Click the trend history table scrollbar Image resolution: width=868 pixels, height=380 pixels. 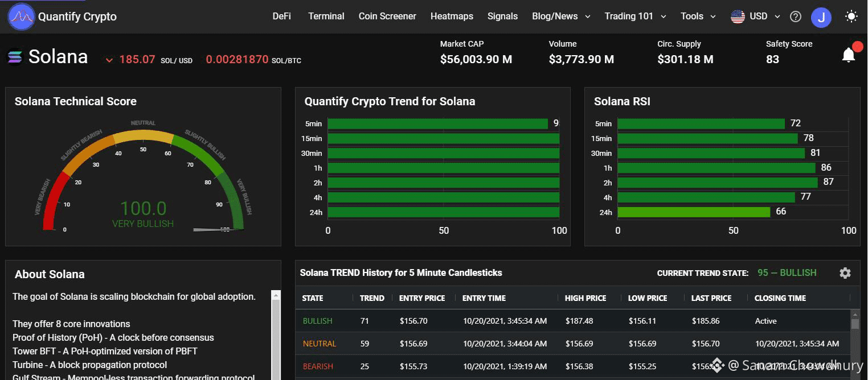pos(855,344)
